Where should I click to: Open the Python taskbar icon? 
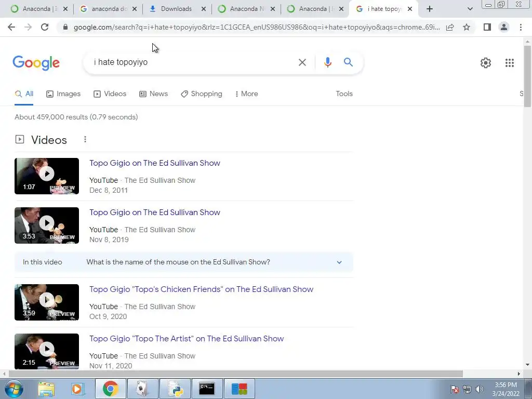coord(175,389)
